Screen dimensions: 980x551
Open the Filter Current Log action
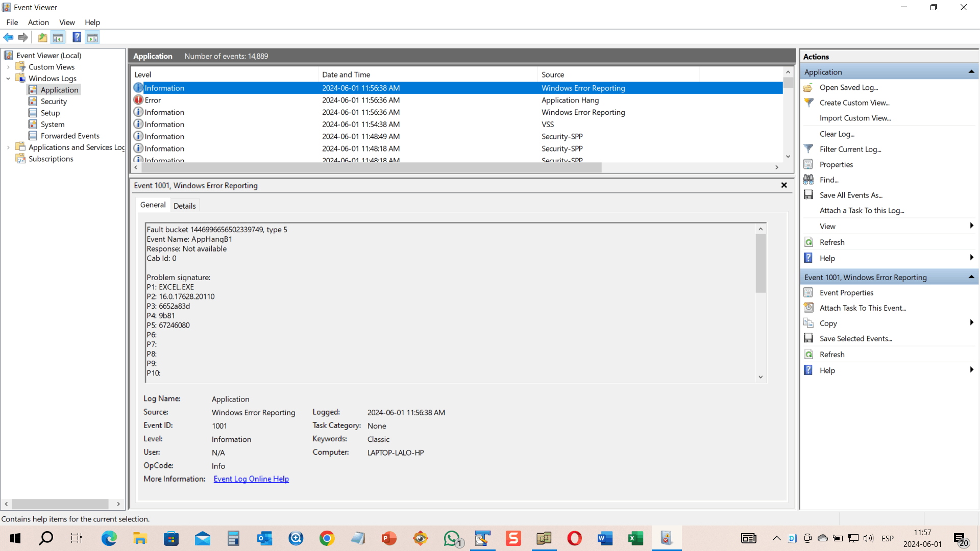(x=850, y=149)
